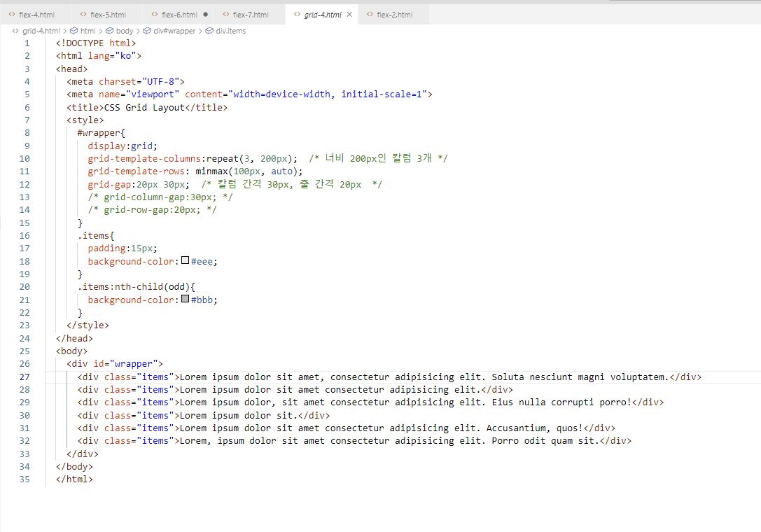
Task: Expand the body breadcrumb element
Action: 124,31
